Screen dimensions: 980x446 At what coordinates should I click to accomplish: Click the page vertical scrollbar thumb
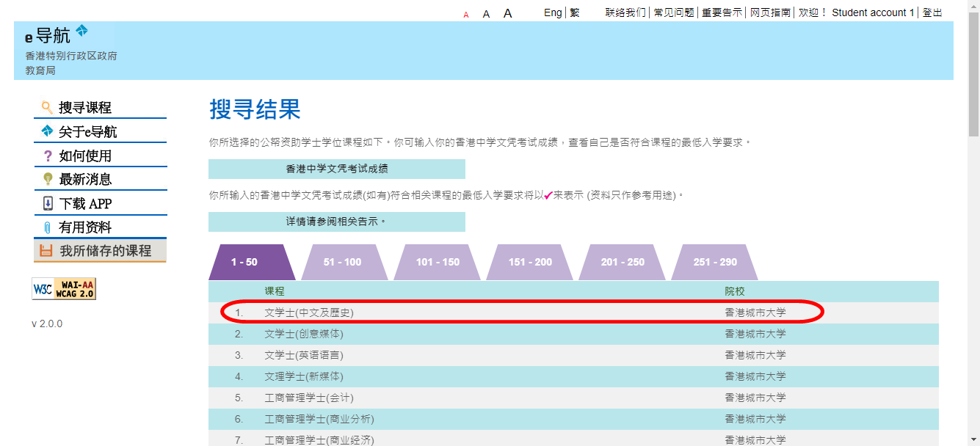(x=973, y=75)
